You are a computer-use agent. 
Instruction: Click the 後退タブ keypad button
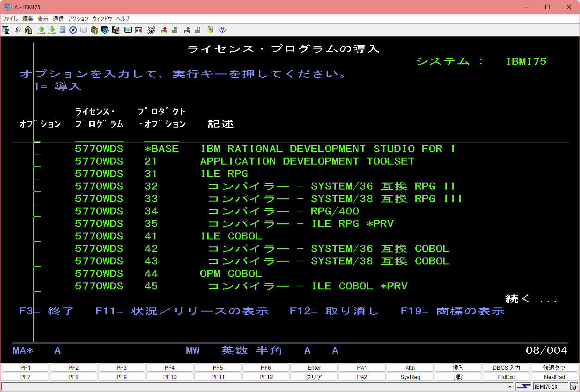555,368
